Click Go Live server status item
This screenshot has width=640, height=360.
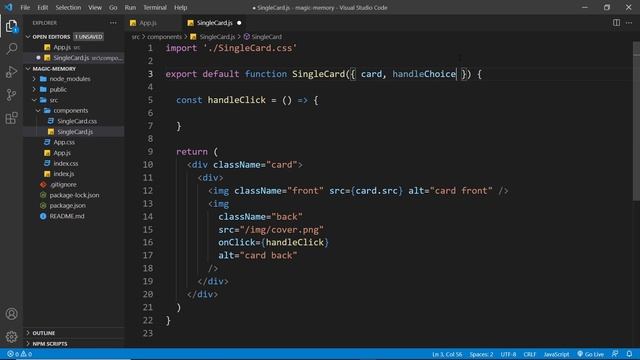tap(590, 354)
